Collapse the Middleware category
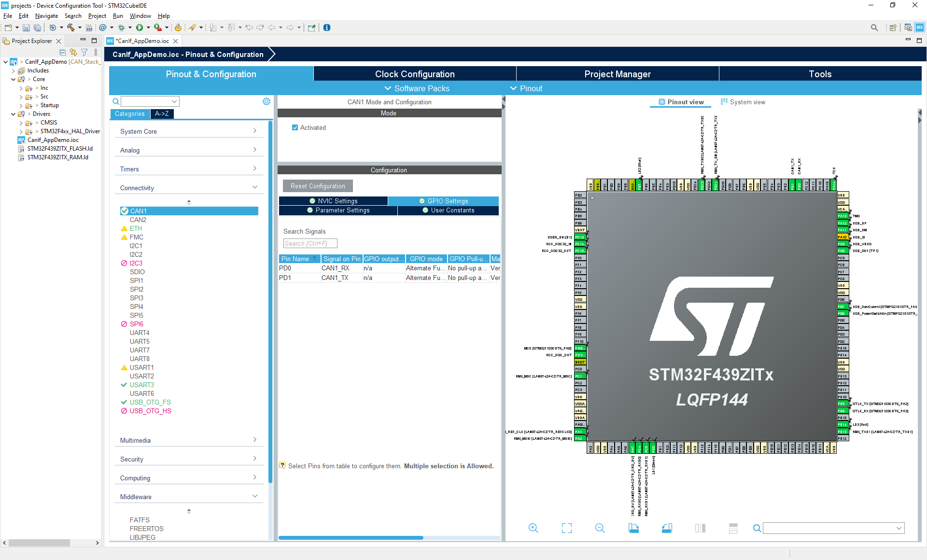The width and height of the screenshot is (927, 560). [x=189, y=497]
